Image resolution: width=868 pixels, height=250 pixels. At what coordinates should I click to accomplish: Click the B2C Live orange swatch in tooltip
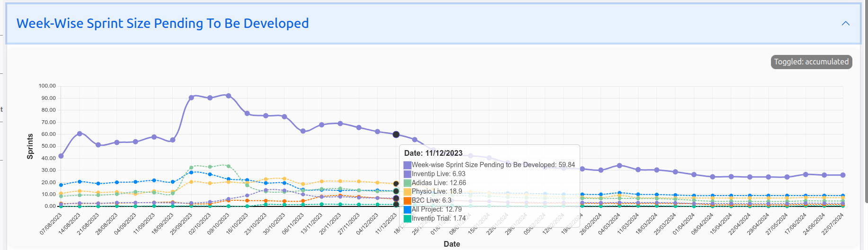(407, 201)
